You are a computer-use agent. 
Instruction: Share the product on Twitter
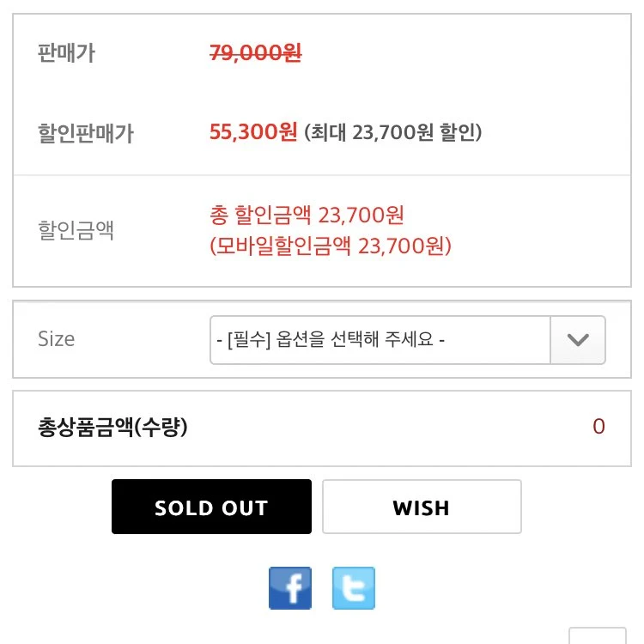point(354,587)
